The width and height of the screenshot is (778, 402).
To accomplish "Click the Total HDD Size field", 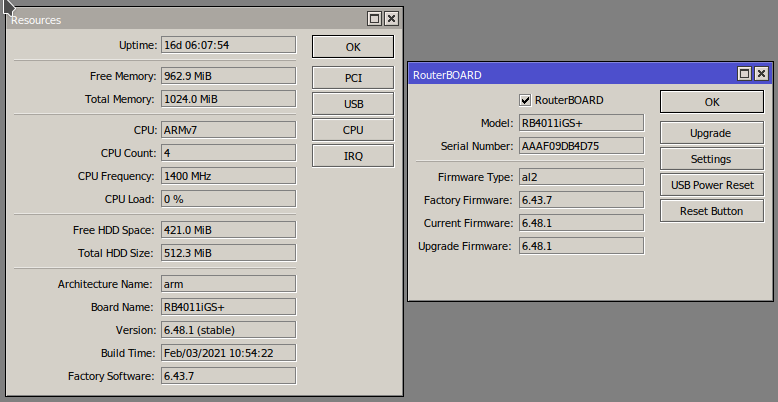I will [228, 253].
